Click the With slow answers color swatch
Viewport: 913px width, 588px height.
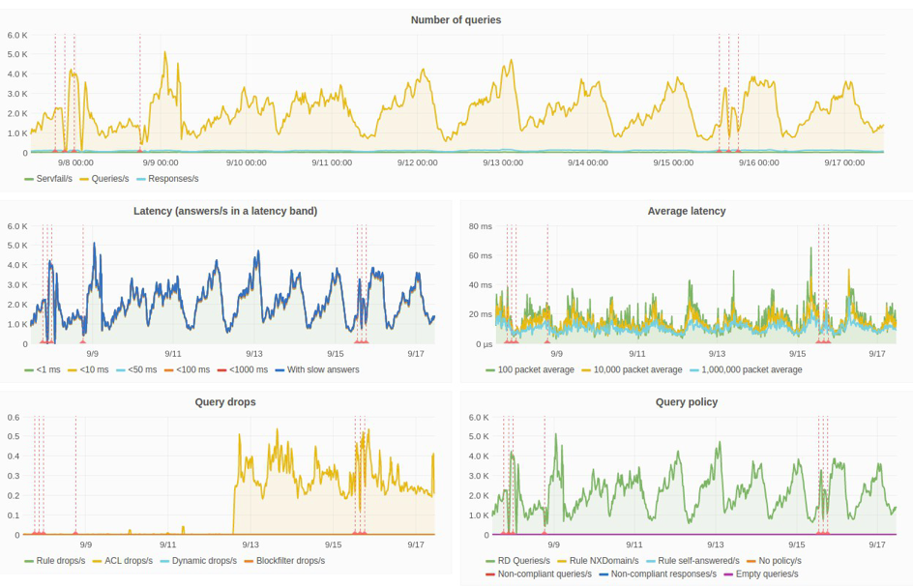(x=280, y=370)
